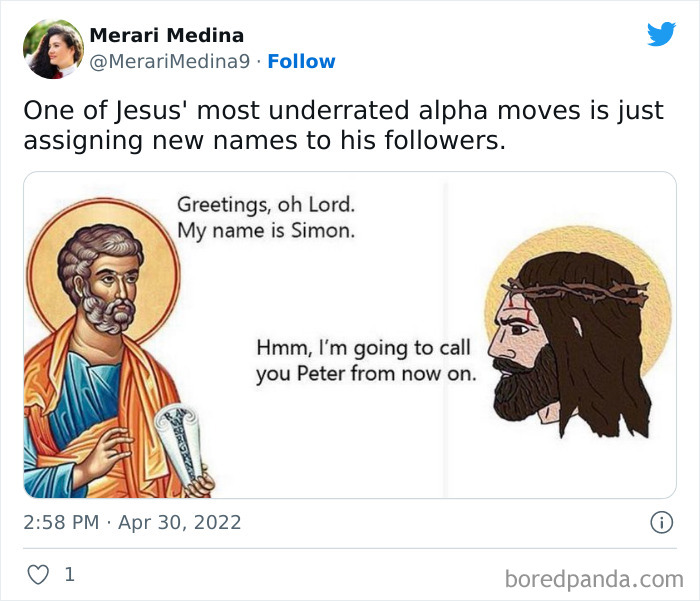Viewport: 700px width, 601px height.
Task: Click the tweet text about alpha moves
Action: (343, 125)
